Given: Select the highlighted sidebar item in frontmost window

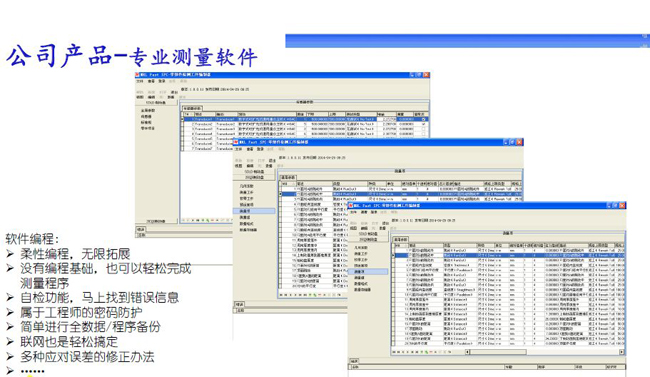Looking at the screenshot, I should [x=368, y=272].
